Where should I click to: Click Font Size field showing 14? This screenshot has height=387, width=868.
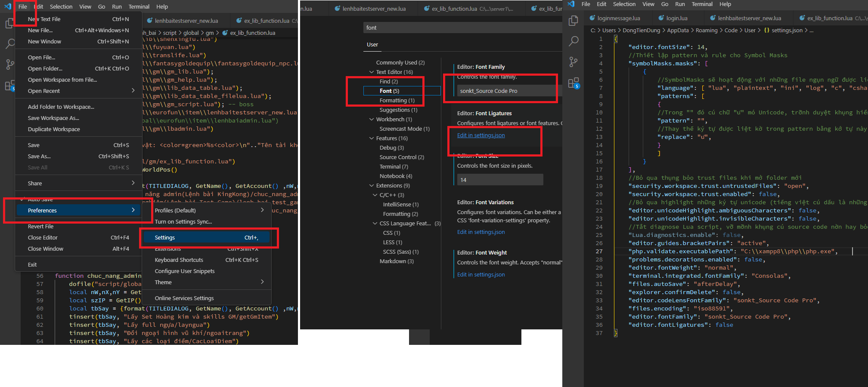[x=500, y=180]
